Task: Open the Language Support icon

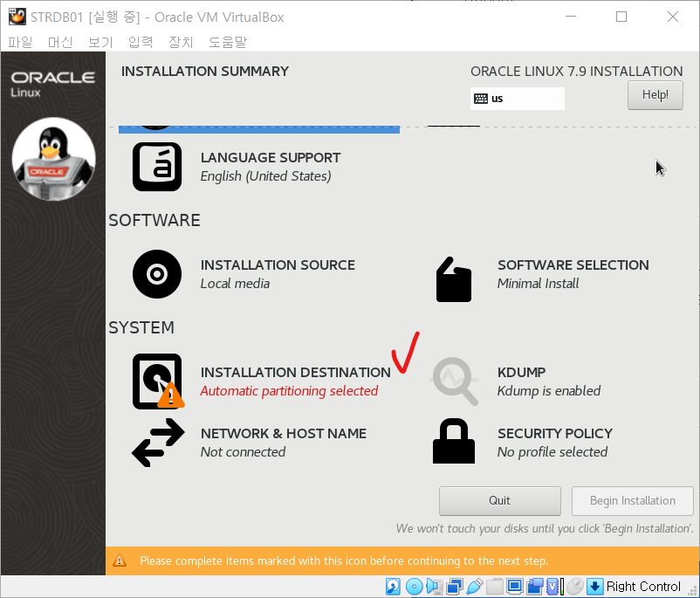Action: [157, 167]
